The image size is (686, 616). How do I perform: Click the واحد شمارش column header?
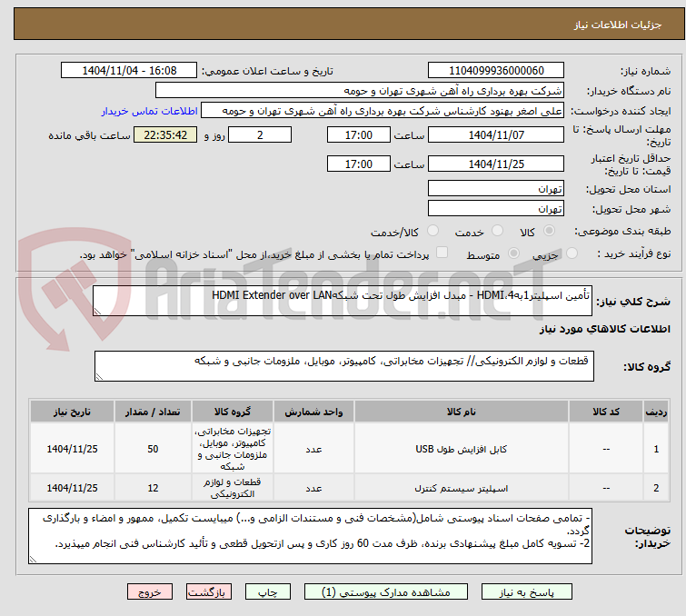(x=313, y=412)
